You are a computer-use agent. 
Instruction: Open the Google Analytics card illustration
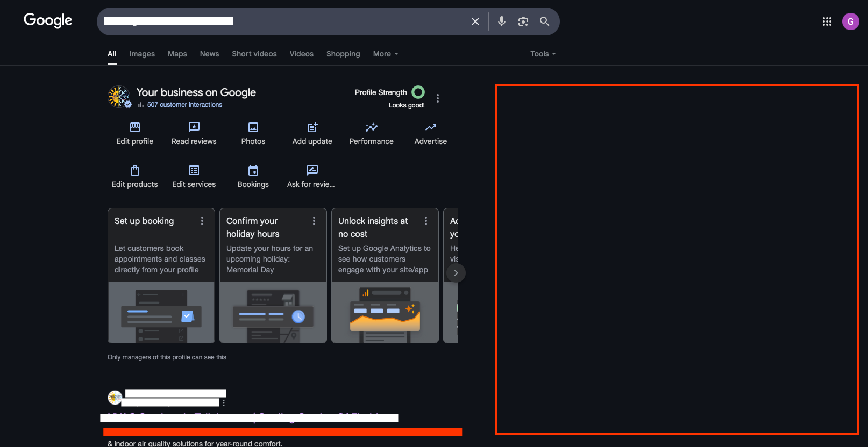(385, 312)
